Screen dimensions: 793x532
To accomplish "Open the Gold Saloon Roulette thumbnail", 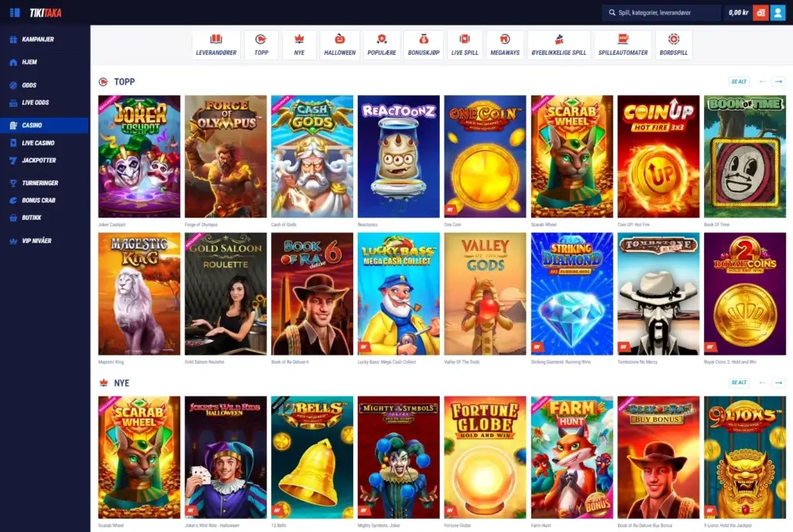I will click(x=225, y=293).
